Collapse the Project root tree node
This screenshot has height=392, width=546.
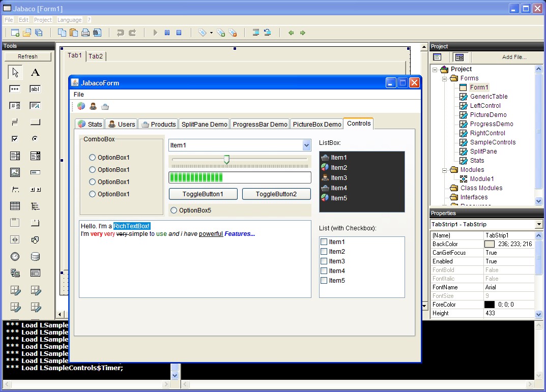click(x=435, y=70)
